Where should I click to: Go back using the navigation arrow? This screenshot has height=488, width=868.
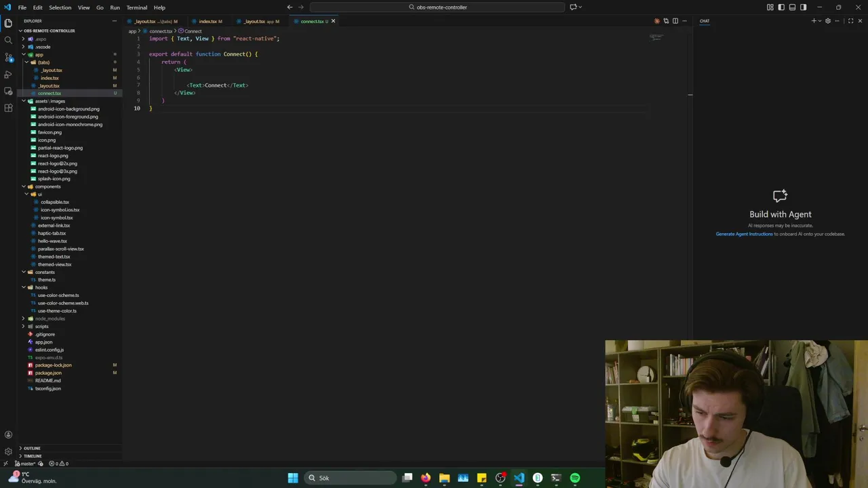pyautogui.click(x=290, y=7)
